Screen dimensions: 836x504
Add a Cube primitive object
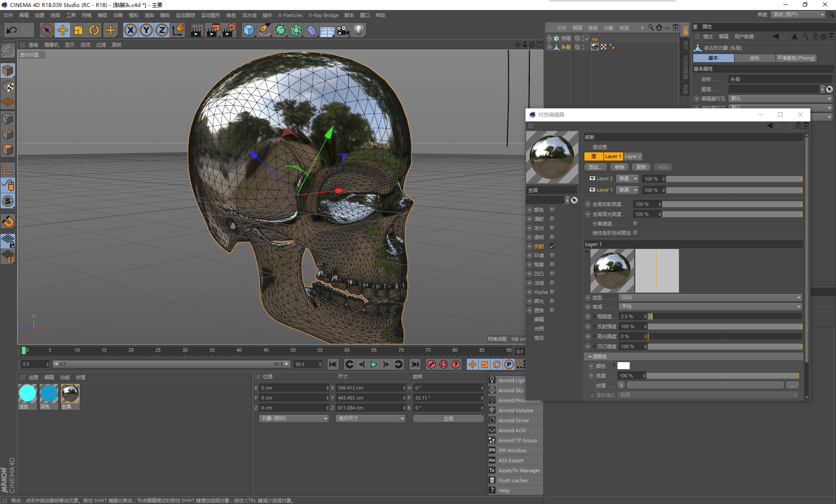(249, 30)
